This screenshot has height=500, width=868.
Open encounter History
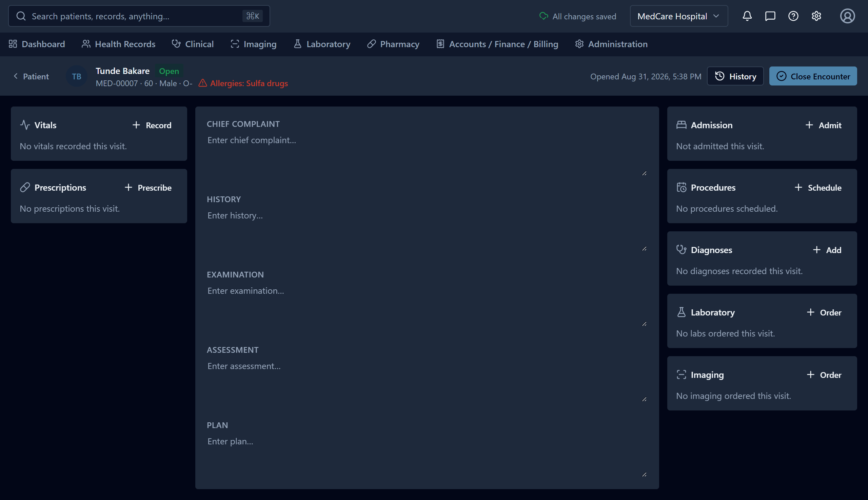pos(735,76)
